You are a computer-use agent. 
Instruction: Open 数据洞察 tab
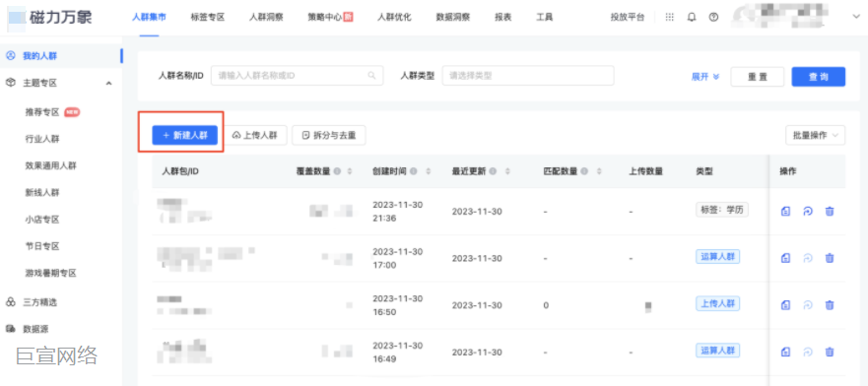pos(453,17)
